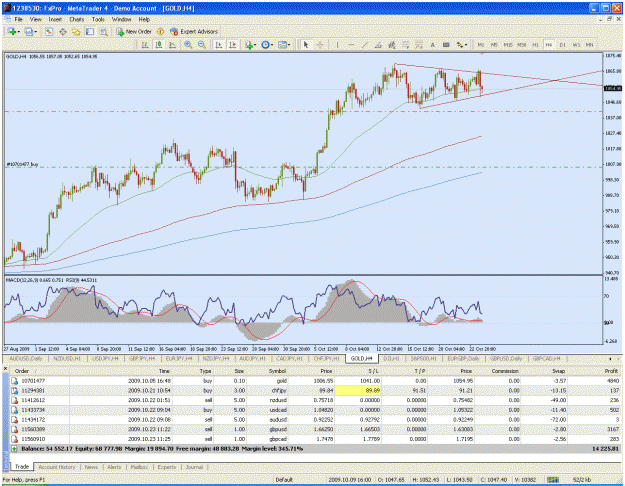625x486 pixels.
Task: Open the Experts terminal tab
Action: click(x=167, y=467)
